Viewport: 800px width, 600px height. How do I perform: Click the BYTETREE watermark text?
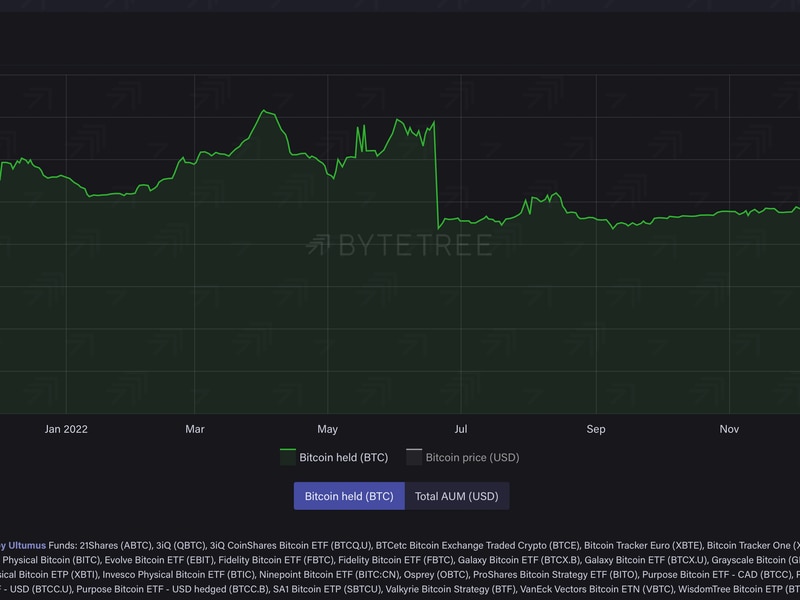[414, 245]
